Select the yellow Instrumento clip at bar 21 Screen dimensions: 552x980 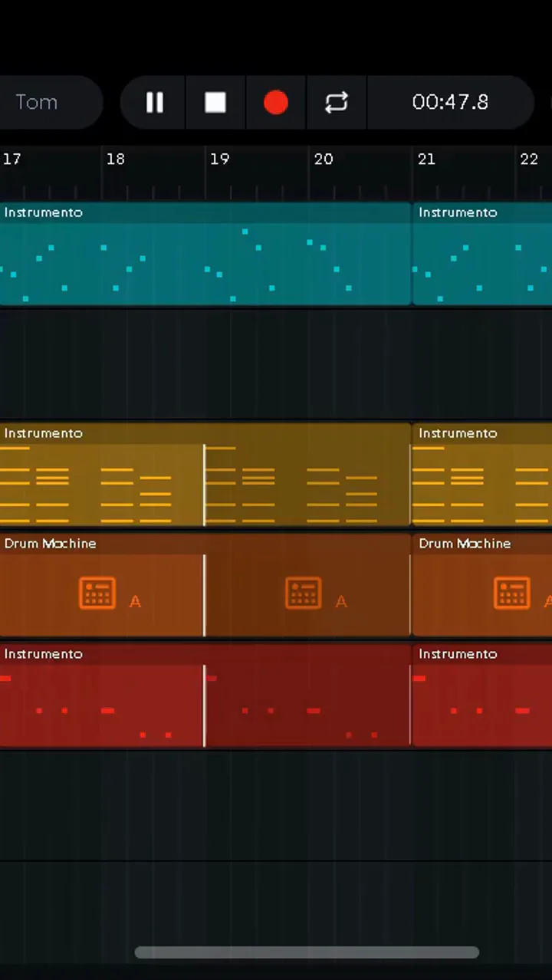pos(482,475)
